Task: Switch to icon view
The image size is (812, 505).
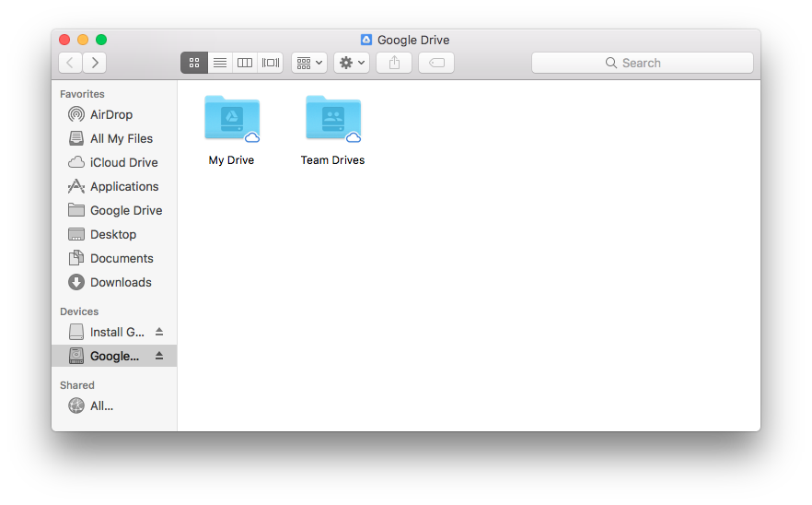Action: 194,63
